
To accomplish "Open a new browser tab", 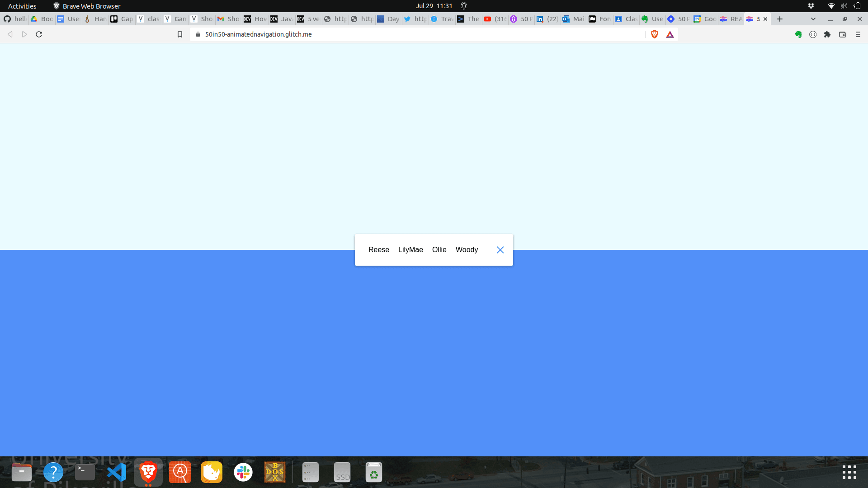I will 780,19.
